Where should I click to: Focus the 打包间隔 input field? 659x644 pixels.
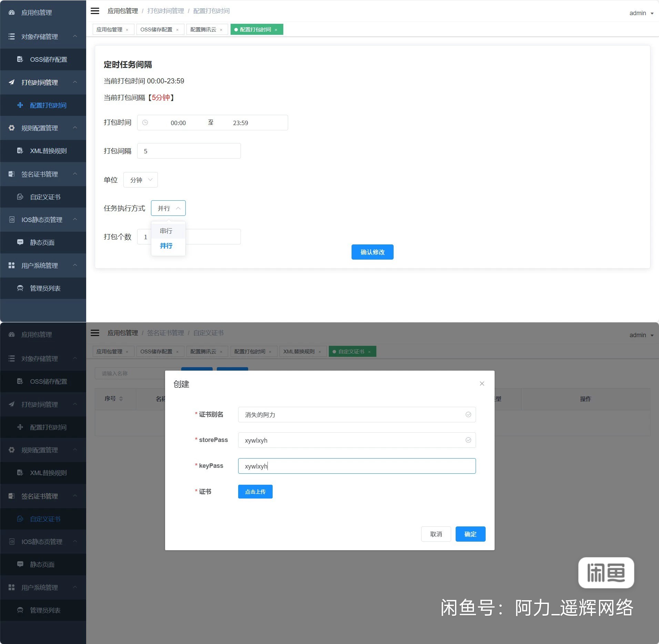pyautogui.click(x=189, y=151)
